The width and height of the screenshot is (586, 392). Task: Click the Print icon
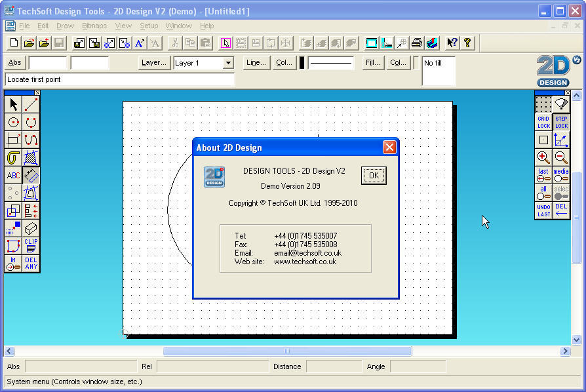pyautogui.click(x=416, y=42)
